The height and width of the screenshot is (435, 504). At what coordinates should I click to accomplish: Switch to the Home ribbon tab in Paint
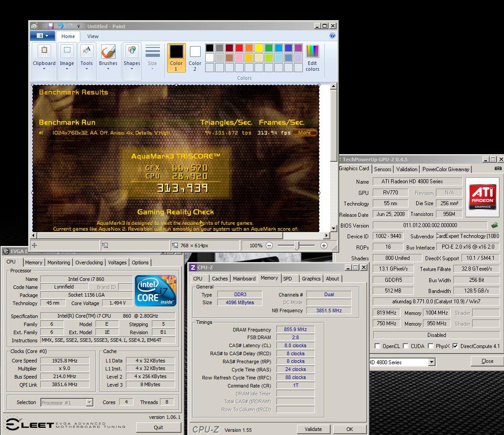point(68,36)
